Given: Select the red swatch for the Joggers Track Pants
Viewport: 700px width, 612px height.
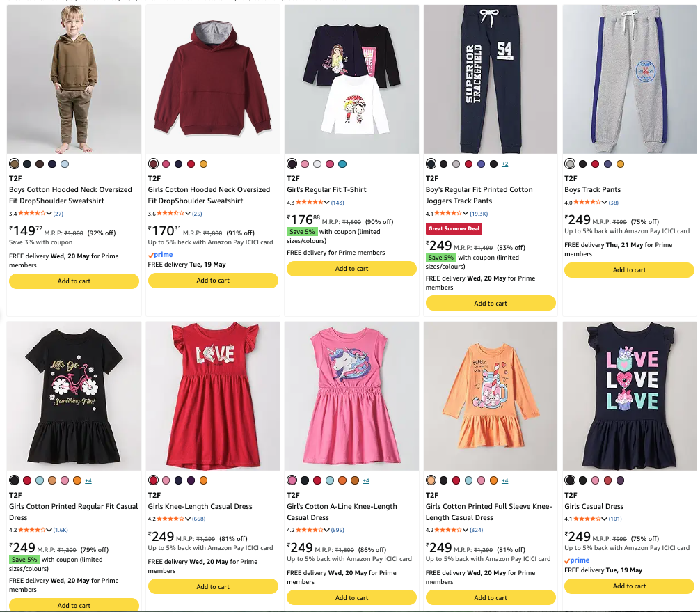Looking at the screenshot, I should coord(468,164).
